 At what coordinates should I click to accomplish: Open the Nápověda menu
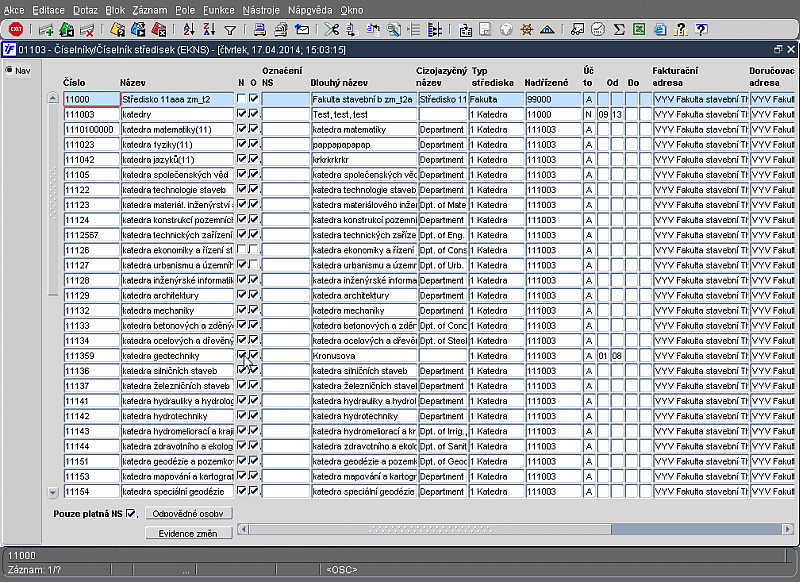pyautogui.click(x=310, y=10)
